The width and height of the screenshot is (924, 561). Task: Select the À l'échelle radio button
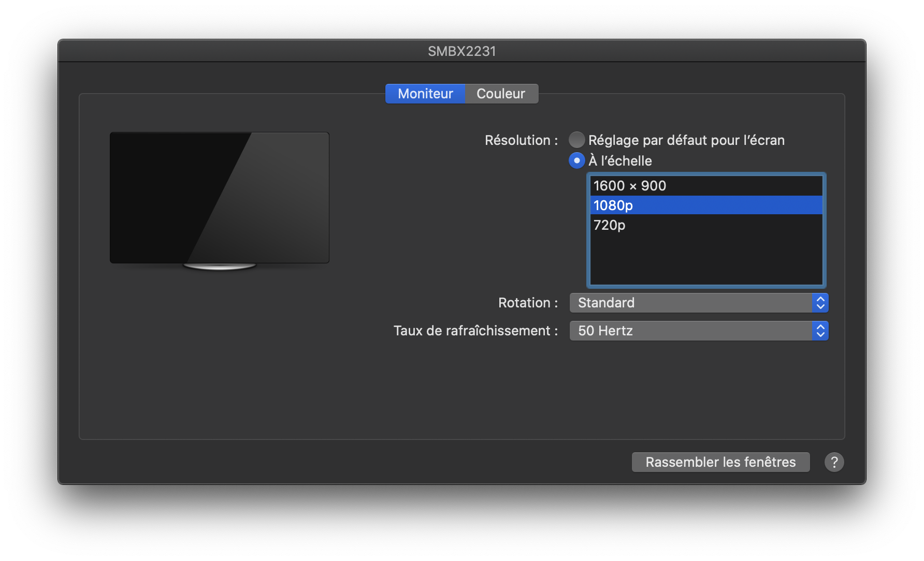pos(577,160)
